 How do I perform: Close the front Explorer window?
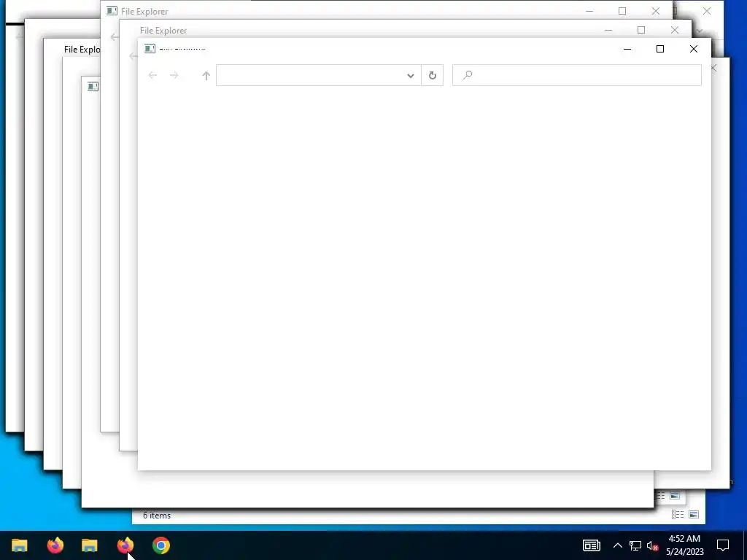pyautogui.click(x=694, y=49)
